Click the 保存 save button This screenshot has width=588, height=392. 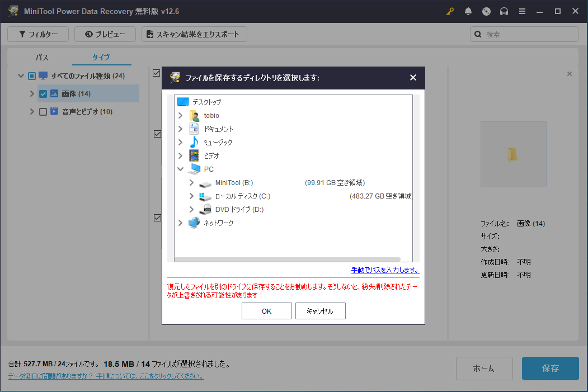click(x=550, y=369)
